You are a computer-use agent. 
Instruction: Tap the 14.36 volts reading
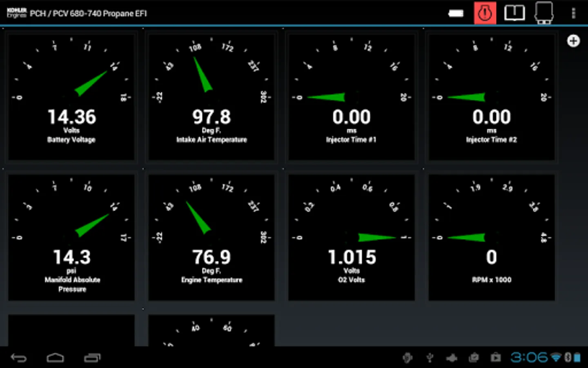point(72,117)
